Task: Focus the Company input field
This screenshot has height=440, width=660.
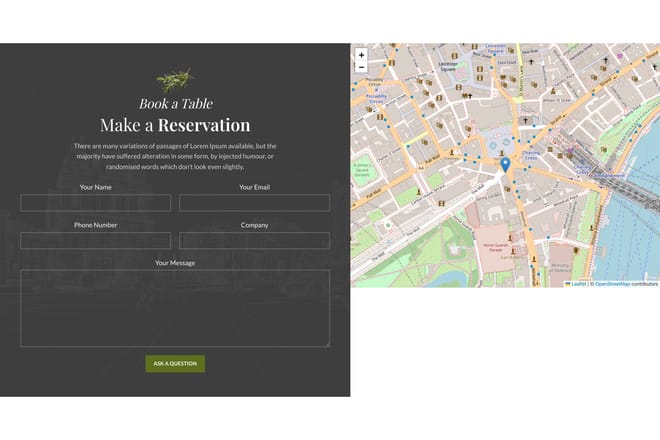Action: [254, 241]
